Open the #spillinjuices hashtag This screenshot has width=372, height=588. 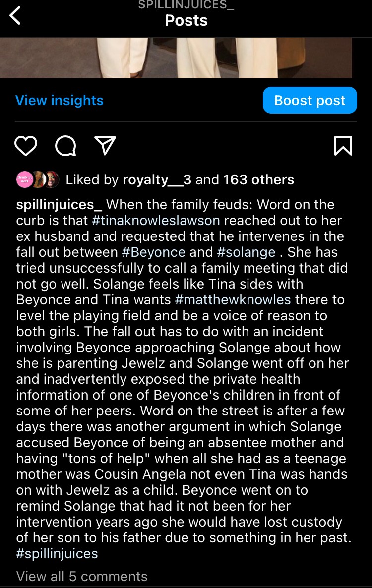57,553
